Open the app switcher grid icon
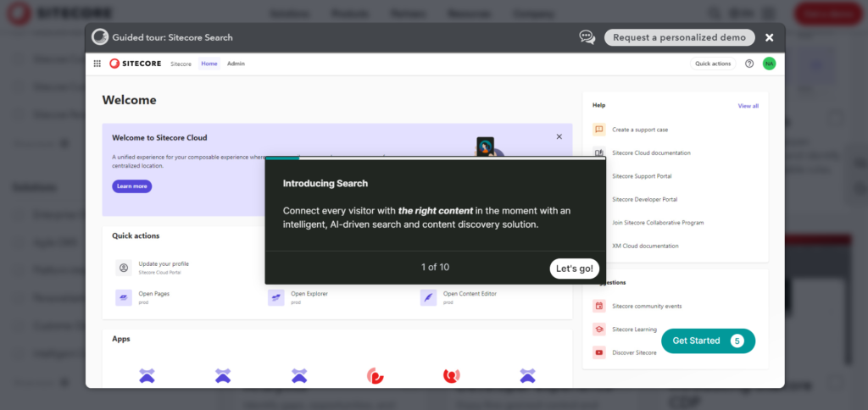The height and width of the screenshot is (410, 868). 97,64
